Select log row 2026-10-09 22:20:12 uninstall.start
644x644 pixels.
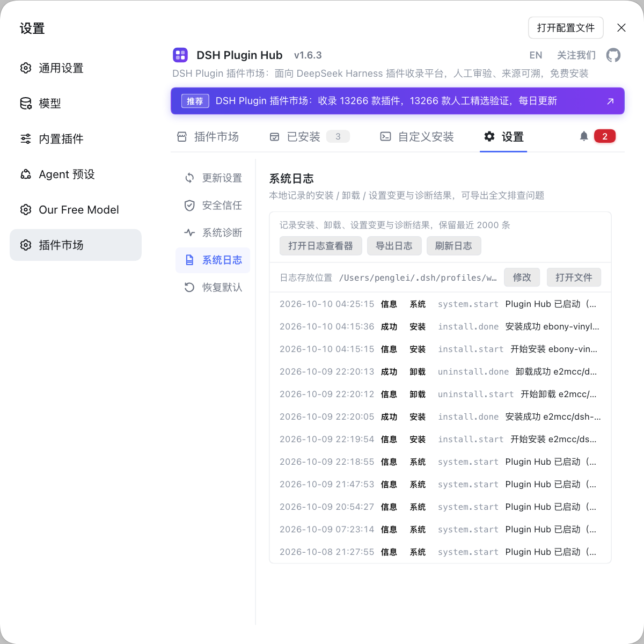pyautogui.click(x=440, y=394)
